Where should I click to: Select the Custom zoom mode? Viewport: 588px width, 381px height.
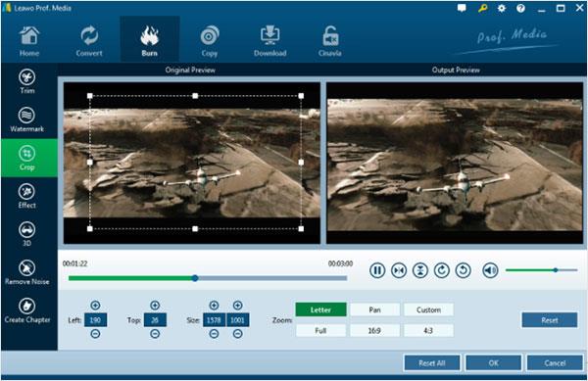(428, 310)
